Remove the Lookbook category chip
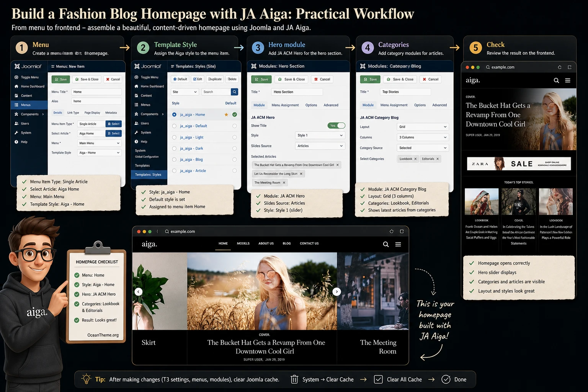The image size is (588, 392). (x=415, y=159)
